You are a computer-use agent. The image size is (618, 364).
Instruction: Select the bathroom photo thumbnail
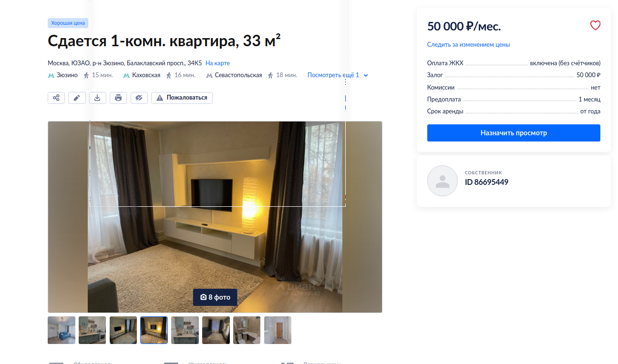pos(247,330)
